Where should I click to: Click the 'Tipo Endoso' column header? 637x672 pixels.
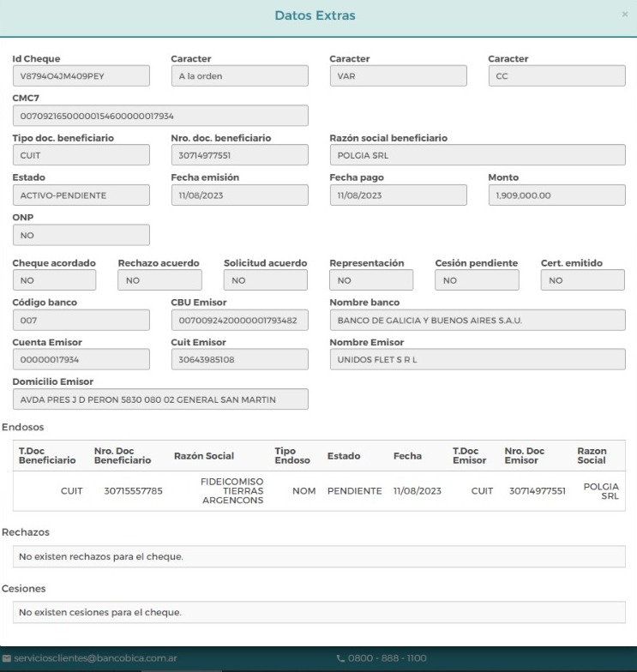(292, 456)
